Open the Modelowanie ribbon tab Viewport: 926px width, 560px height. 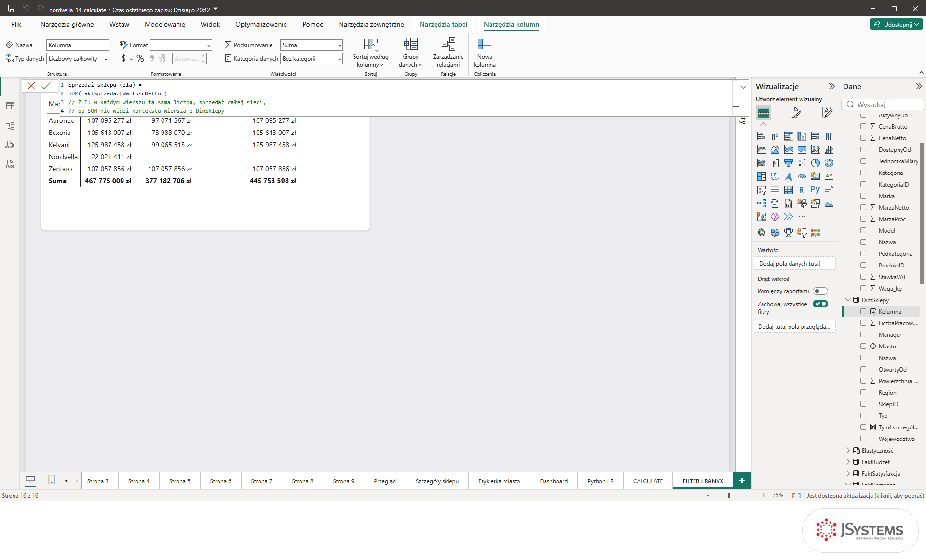tap(165, 24)
